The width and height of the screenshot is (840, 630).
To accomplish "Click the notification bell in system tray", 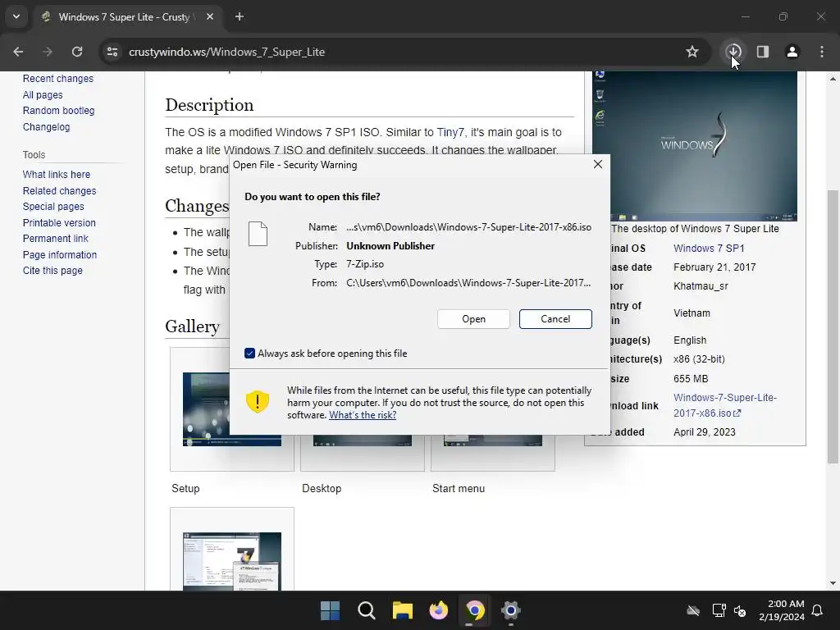I will point(818,610).
